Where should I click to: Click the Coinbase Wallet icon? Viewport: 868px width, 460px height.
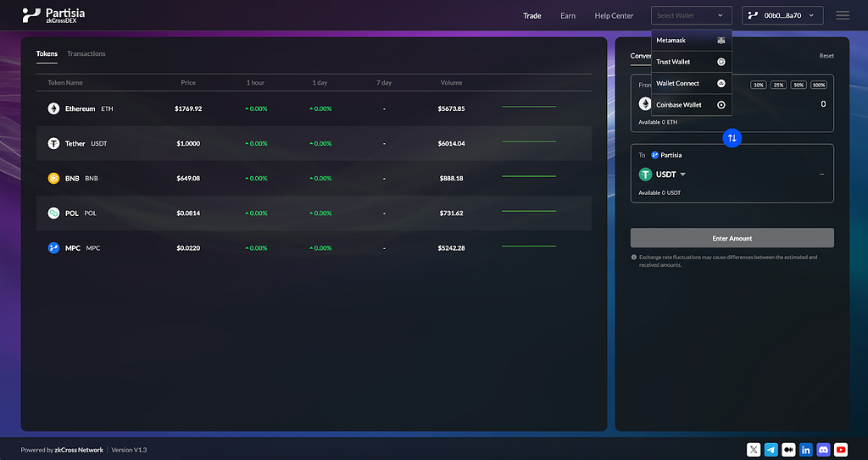(721, 104)
